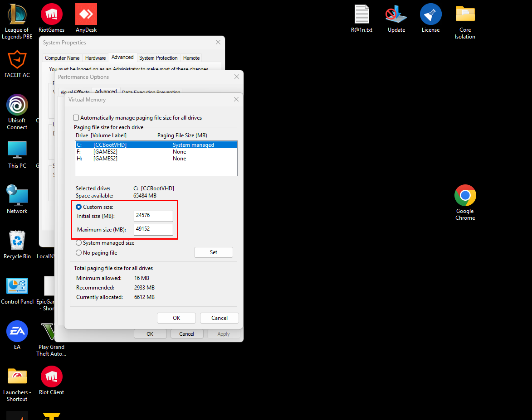Screen dimensions: 532x420
Task: Open Control Panel desktop icon
Action: [x=17, y=290]
